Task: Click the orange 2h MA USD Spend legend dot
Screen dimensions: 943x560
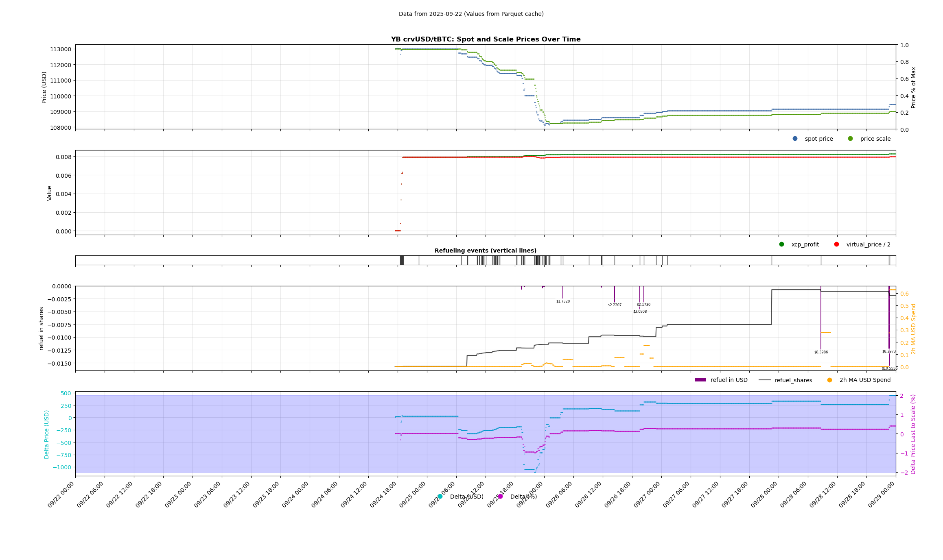Action: (x=829, y=380)
